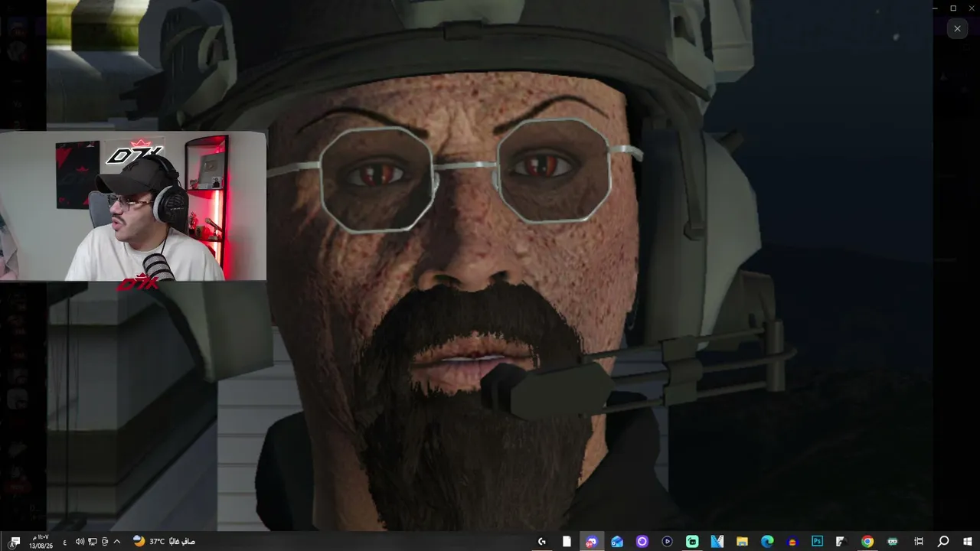980x551 pixels.
Task: Open Adobe Photoshop from the taskbar
Action: point(817,542)
